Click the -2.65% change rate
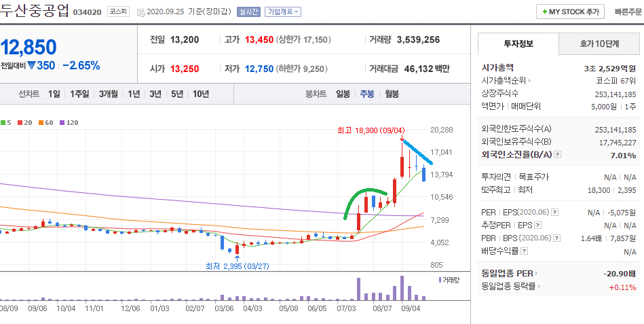The width and height of the screenshot is (644, 324). click(81, 65)
